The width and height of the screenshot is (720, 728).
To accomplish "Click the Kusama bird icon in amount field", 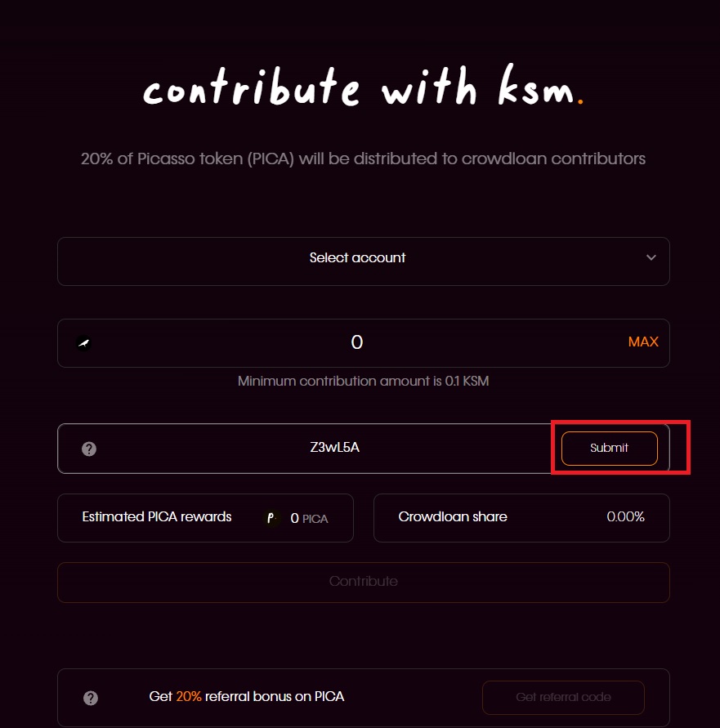I will click(x=83, y=343).
